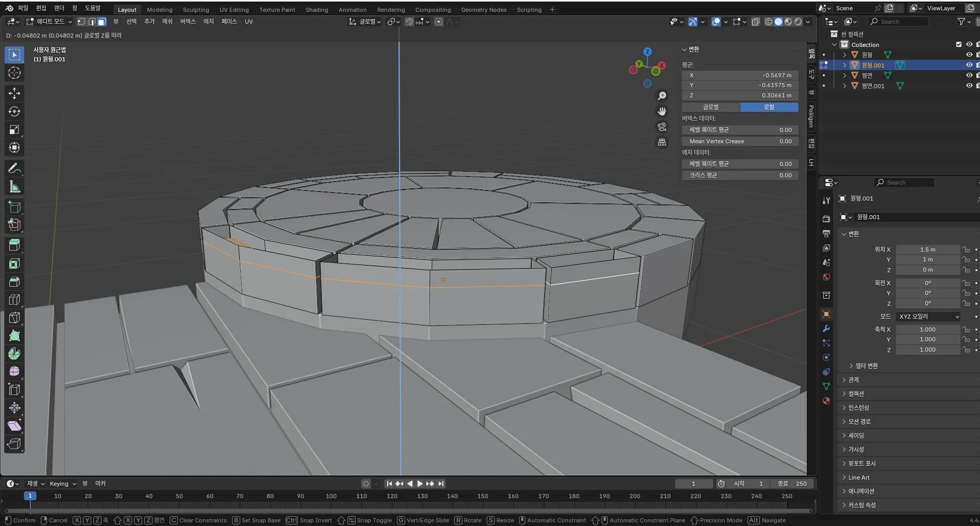Select the Bevel tool
980x526 pixels.
pyautogui.click(x=14, y=282)
